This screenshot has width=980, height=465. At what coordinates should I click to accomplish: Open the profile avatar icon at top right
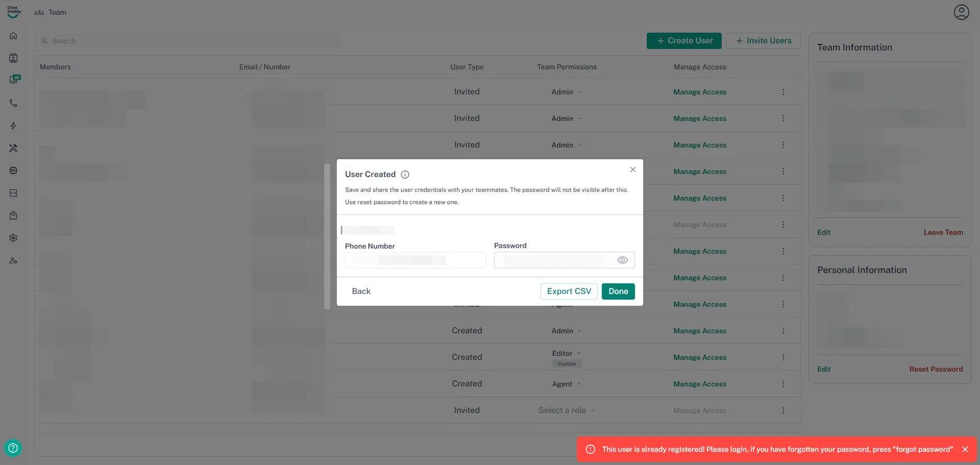[961, 12]
